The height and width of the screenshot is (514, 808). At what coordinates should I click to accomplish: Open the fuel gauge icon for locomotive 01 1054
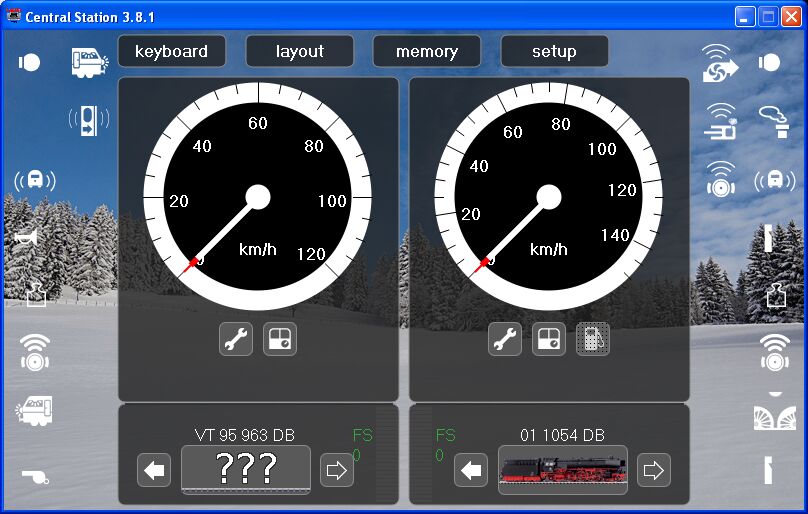point(592,340)
